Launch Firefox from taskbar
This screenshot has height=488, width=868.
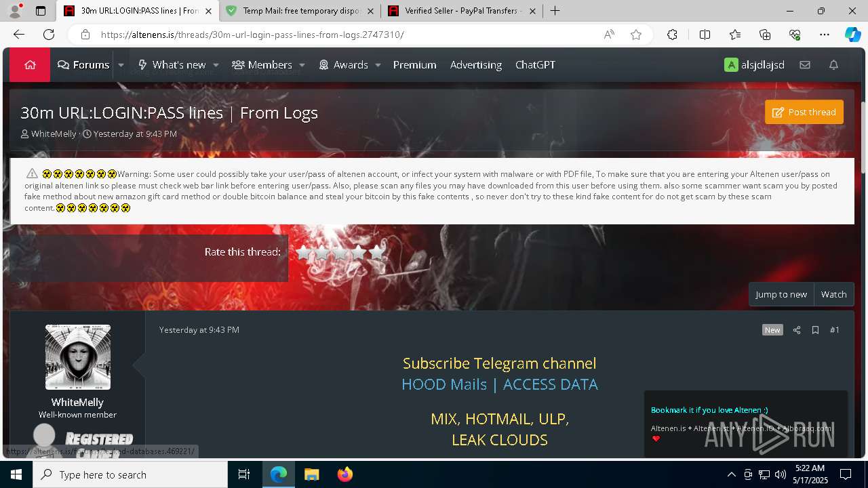(344, 474)
